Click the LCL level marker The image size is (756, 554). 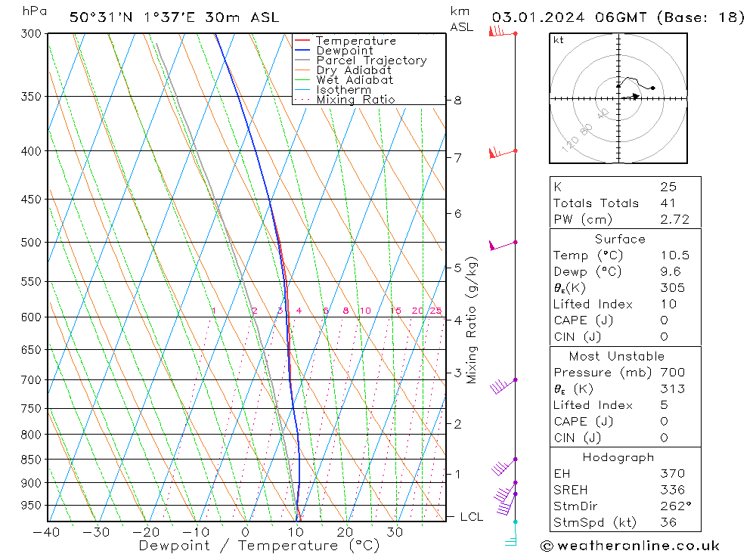tap(471, 517)
